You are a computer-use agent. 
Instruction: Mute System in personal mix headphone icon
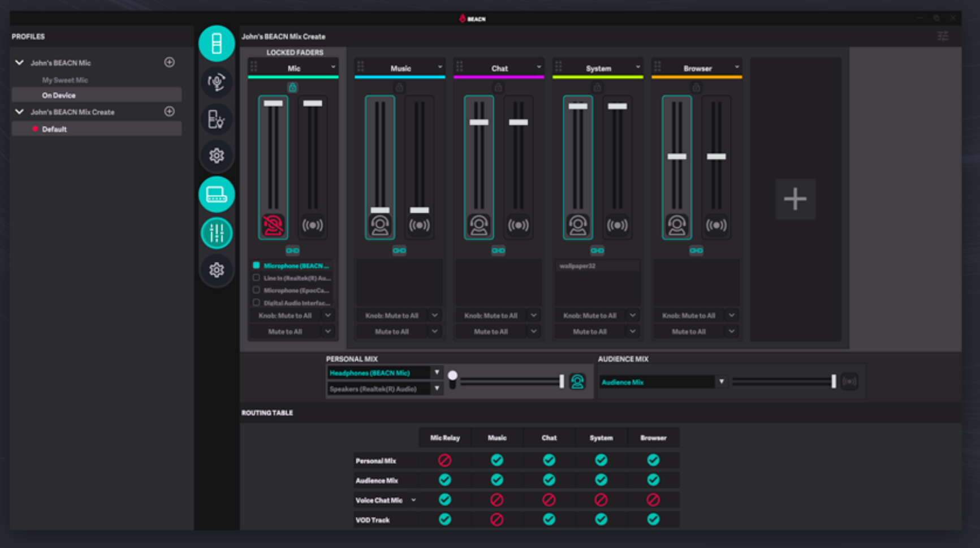578,225
